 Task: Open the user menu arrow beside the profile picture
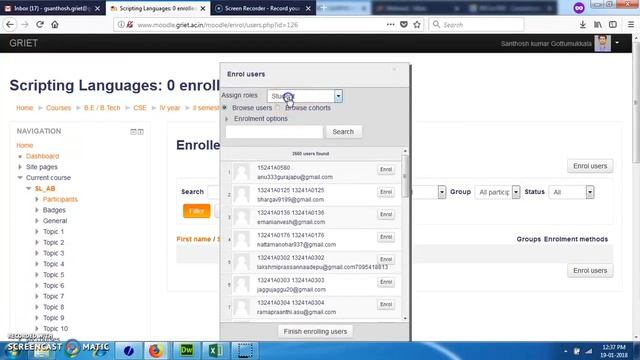click(617, 42)
